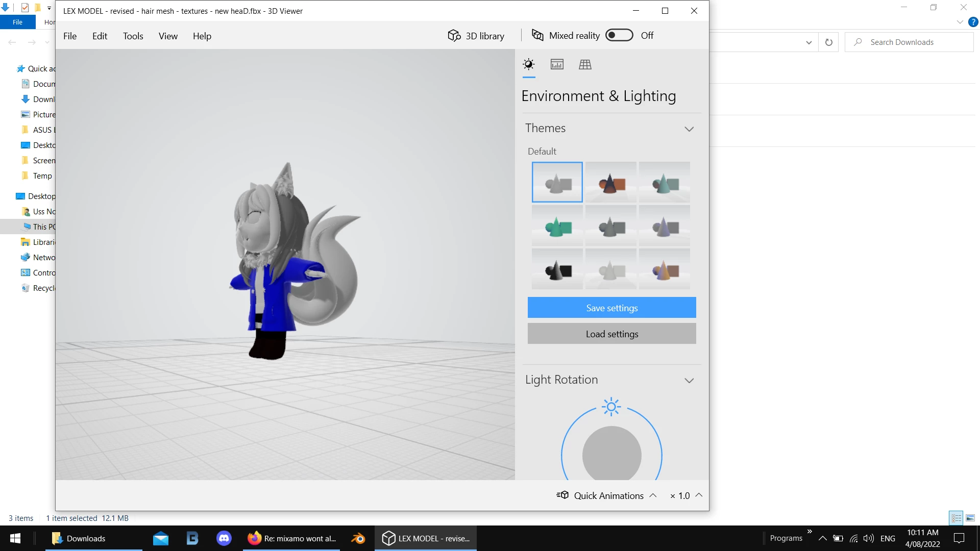Collapse the Themes section

689,129
